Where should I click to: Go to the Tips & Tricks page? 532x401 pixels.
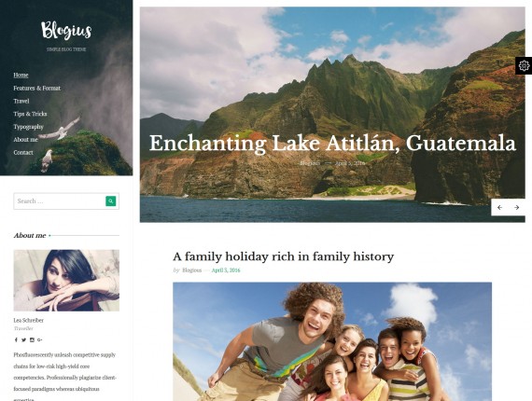coord(30,114)
